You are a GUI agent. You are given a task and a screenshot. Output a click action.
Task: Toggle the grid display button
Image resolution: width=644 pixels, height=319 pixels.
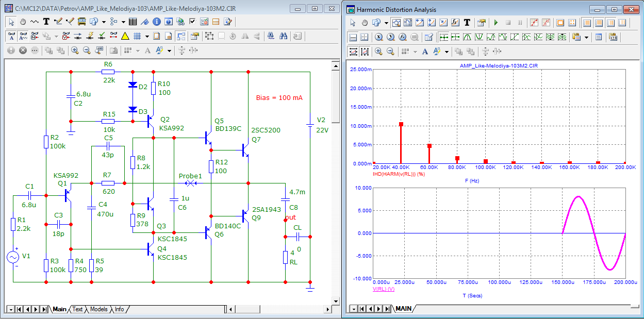(x=138, y=36)
